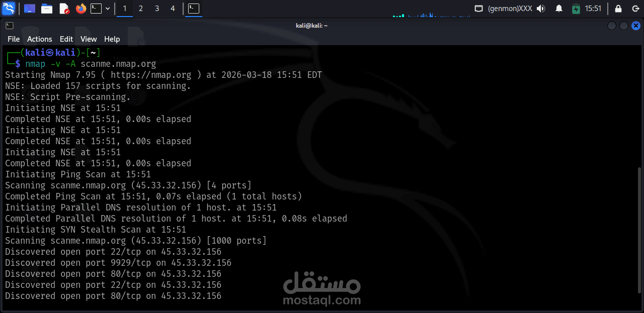Select the terminal window button in the taskbar
Viewport: 644px width, 313px height.
point(194,8)
